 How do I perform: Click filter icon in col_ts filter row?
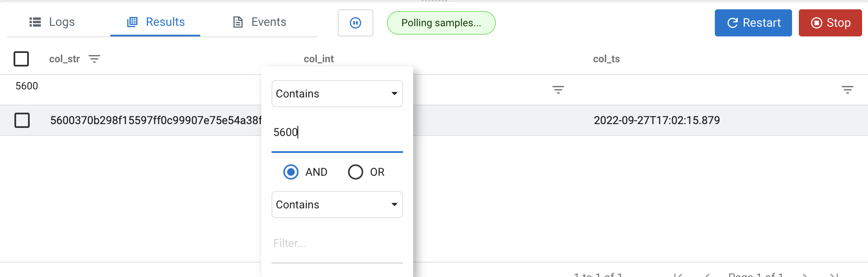848,89
